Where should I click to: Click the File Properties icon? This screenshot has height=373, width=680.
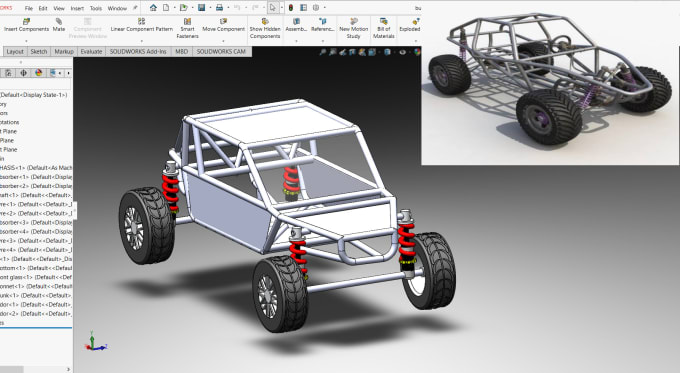click(304, 8)
